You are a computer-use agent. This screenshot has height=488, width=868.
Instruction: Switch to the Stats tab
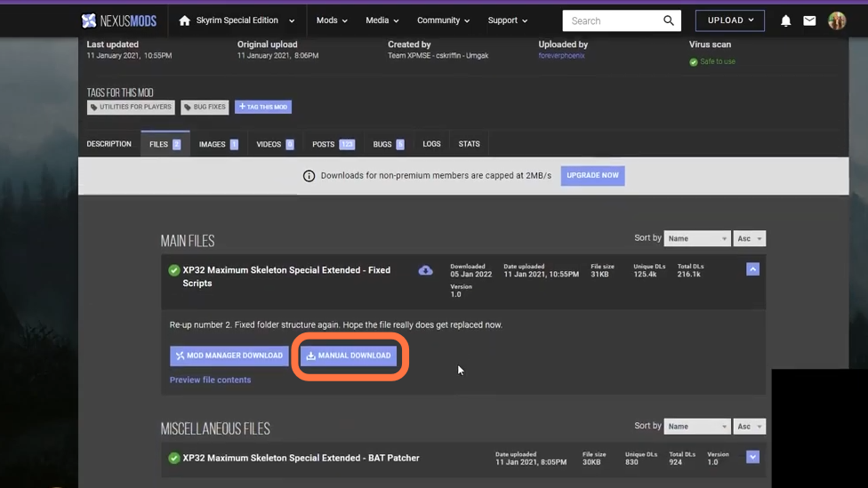point(469,144)
